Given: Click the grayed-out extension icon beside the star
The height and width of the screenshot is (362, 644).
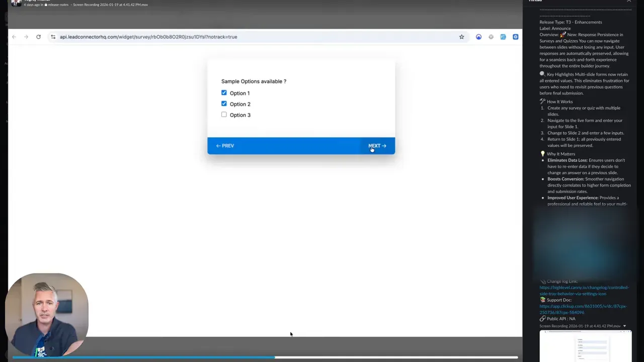Looking at the screenshot, I should (x=491, y=37).
